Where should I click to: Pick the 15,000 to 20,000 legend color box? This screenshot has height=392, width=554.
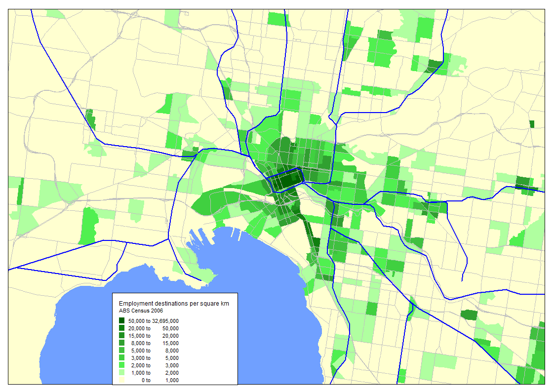point(122,336)
